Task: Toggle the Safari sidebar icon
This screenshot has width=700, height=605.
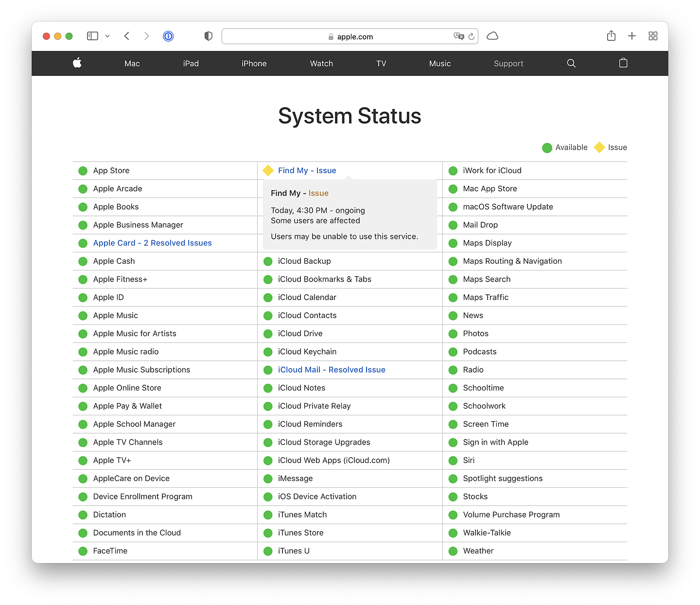Action: pos(92,36)
